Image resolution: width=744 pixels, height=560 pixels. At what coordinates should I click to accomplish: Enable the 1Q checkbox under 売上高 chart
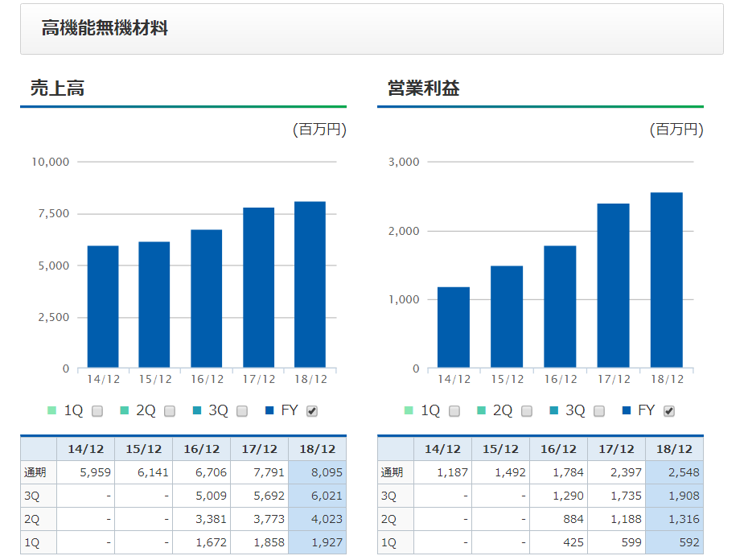[x=97, y=411]
